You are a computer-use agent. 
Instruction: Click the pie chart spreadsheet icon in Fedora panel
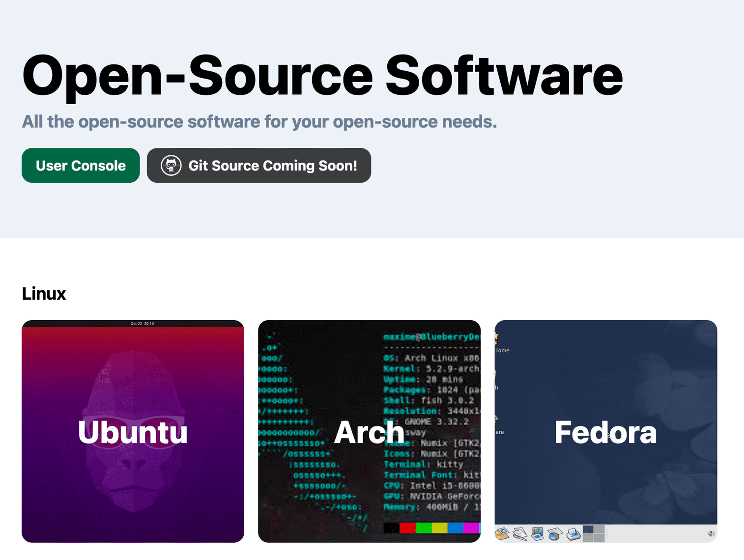click(x=555, y=534)
